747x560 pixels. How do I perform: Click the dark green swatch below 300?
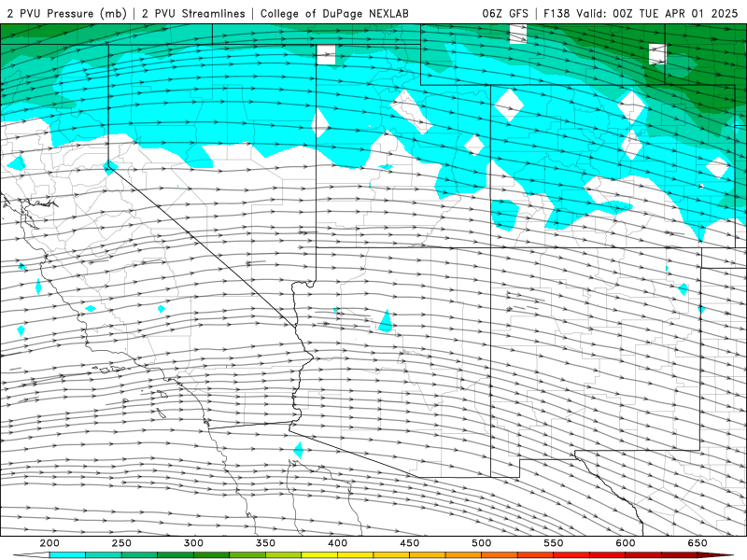[176, 555]
